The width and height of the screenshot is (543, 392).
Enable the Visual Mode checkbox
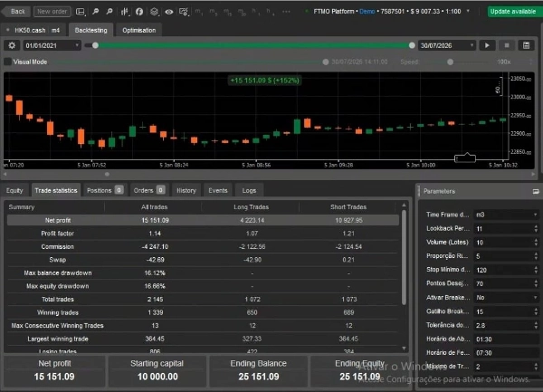pos(7,62)
